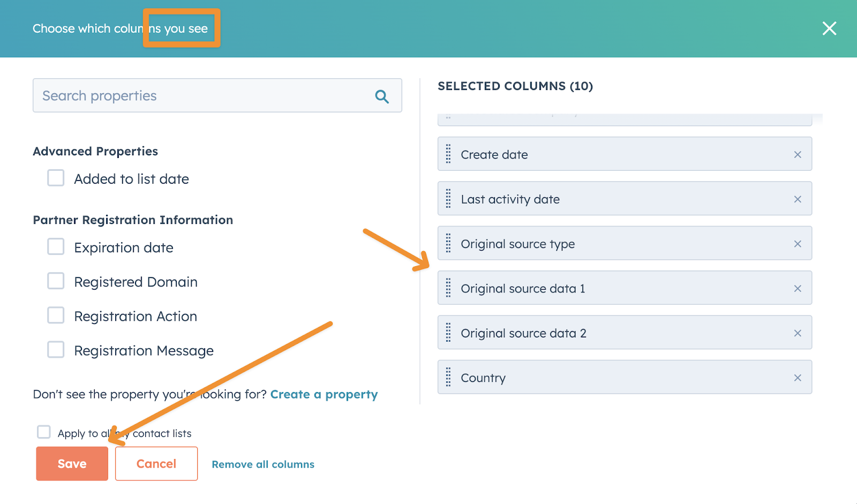The image size is (857, 504).
Task: Select the Registration Action checkbox
Action: tap(56, 315)
